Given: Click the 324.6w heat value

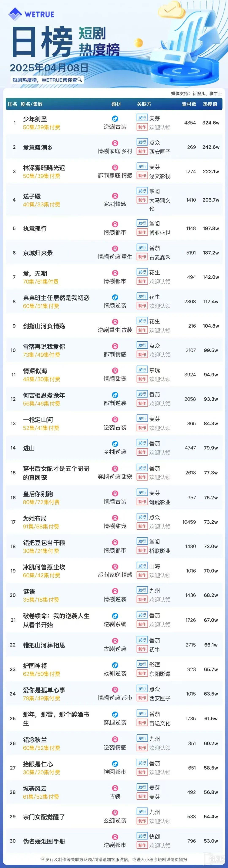Looking at the screenshot, I should pyautogui.click(x=211, y=123).
